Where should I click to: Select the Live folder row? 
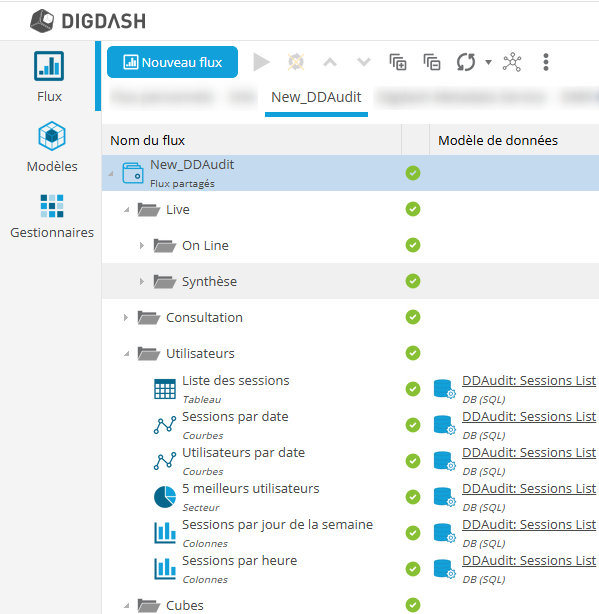click(350, 209)
